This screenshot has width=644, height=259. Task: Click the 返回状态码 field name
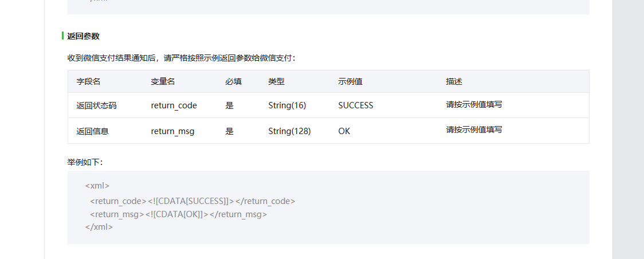click(x=96, y=105)
